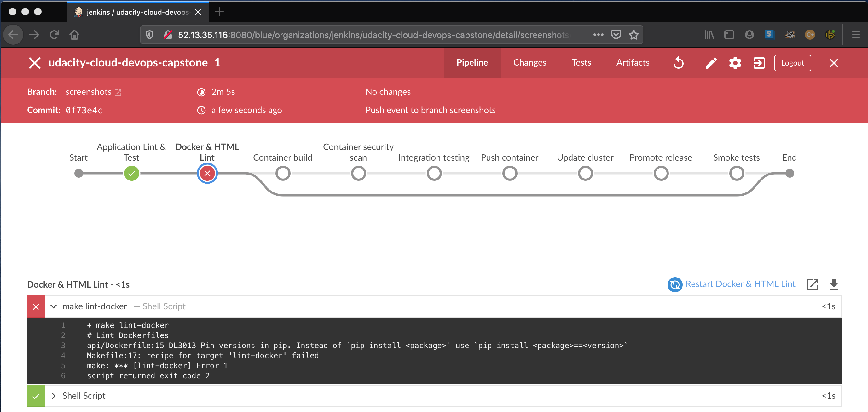Open log in new window icon

tap(813, 284)
